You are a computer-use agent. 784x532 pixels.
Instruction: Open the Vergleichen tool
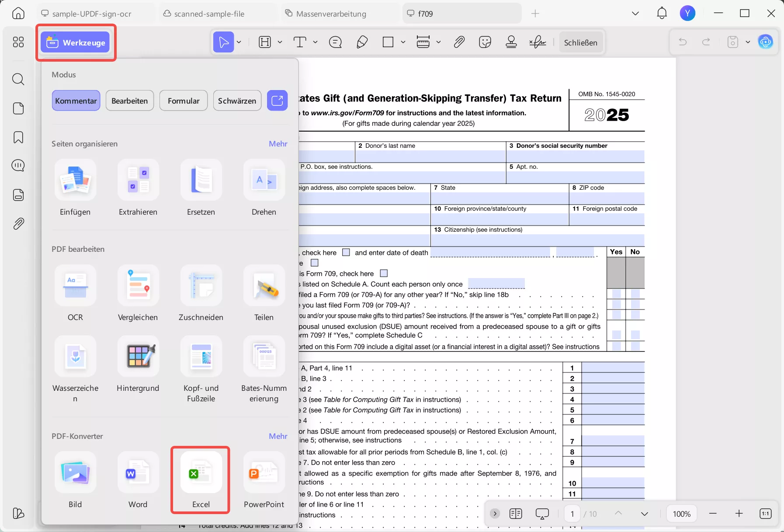(x=138, y=293)
